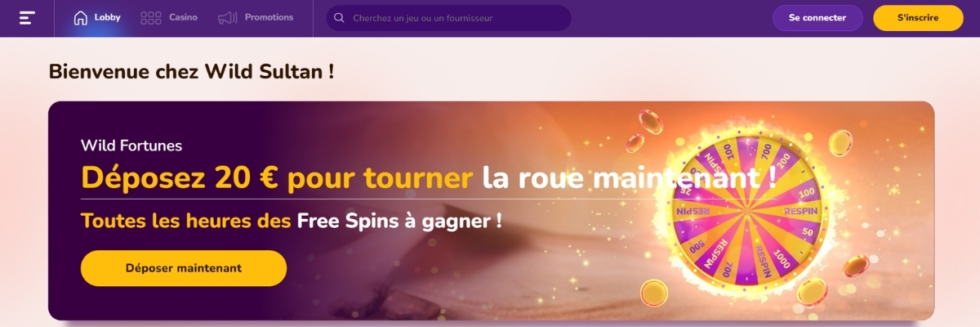Switch to the Lobby tab label
The image size is (980, 327).
tap(108, 17)
